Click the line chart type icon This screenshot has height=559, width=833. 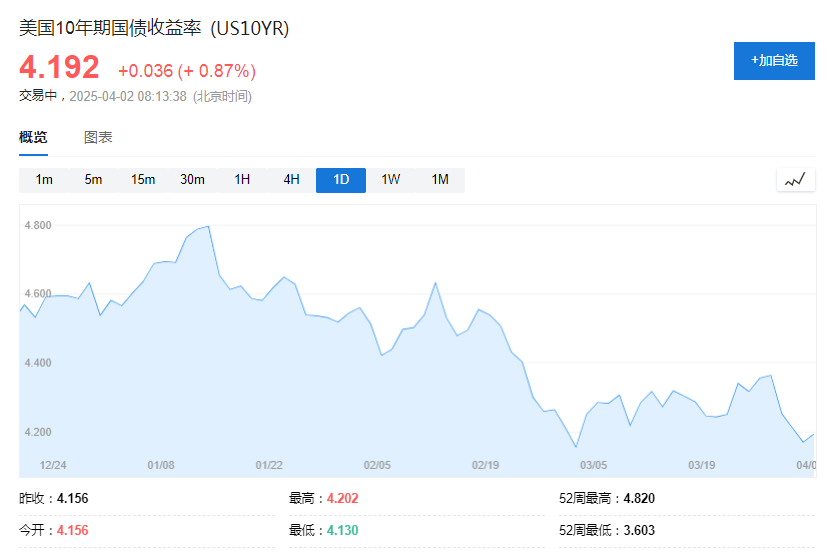tap(795, 180)
